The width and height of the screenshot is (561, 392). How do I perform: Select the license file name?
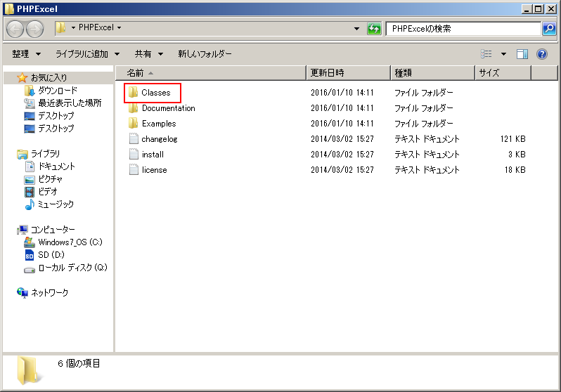click(154, 169)
